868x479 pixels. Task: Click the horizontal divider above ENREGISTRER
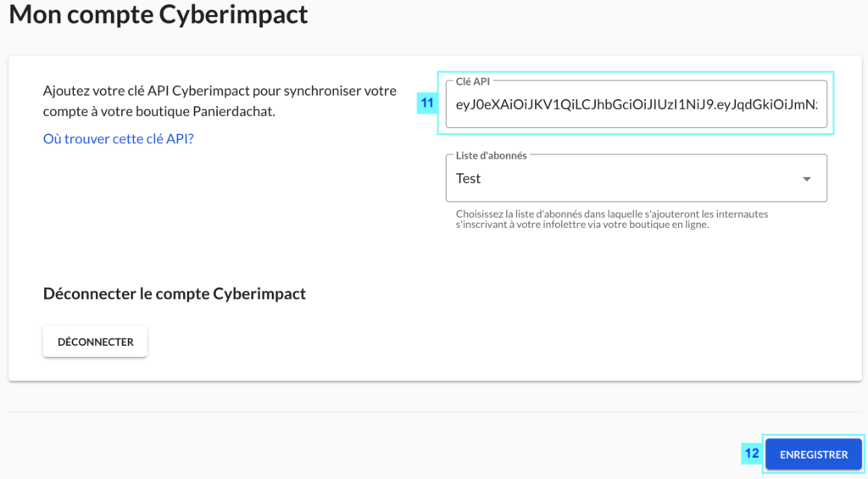(435, 412)
